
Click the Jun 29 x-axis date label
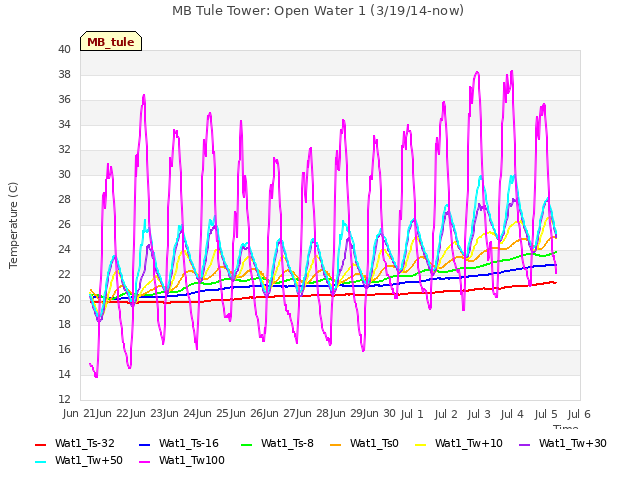346,414
